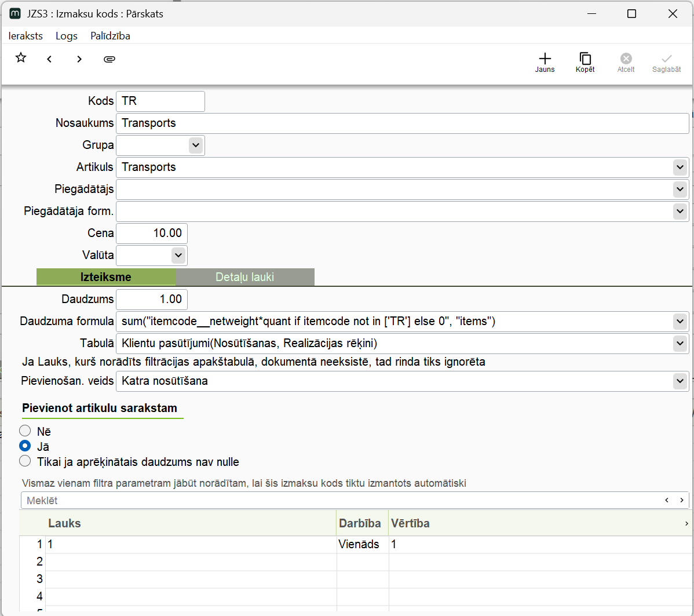Copy record using Kopēt icon
Image resolution: width=694 pixels, height=616 pixels.
pos(585,61)
